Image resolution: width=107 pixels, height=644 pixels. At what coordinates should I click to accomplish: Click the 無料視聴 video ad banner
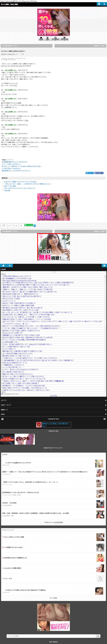[x=53, y=247]
